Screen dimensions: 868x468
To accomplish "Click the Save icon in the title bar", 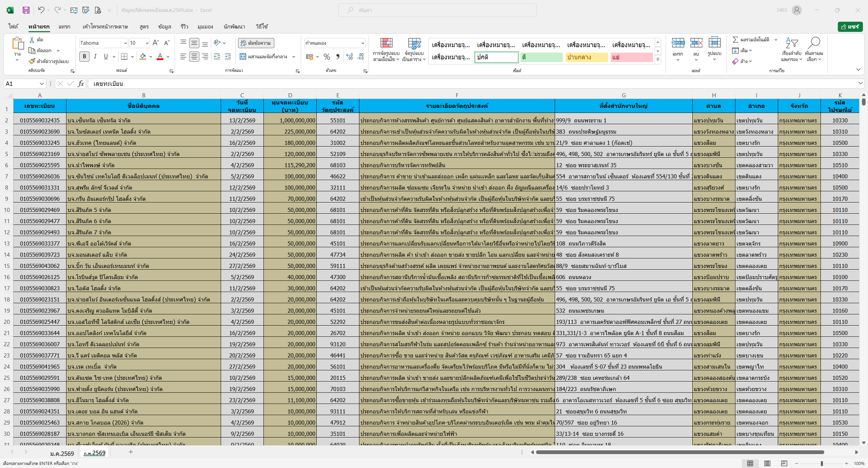I will 26,10.
